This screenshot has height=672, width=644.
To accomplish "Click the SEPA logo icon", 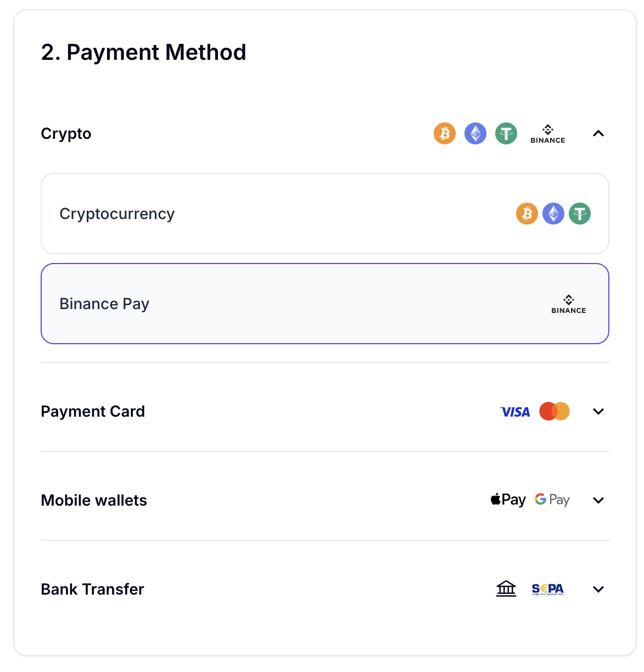I will pos(548,589).
